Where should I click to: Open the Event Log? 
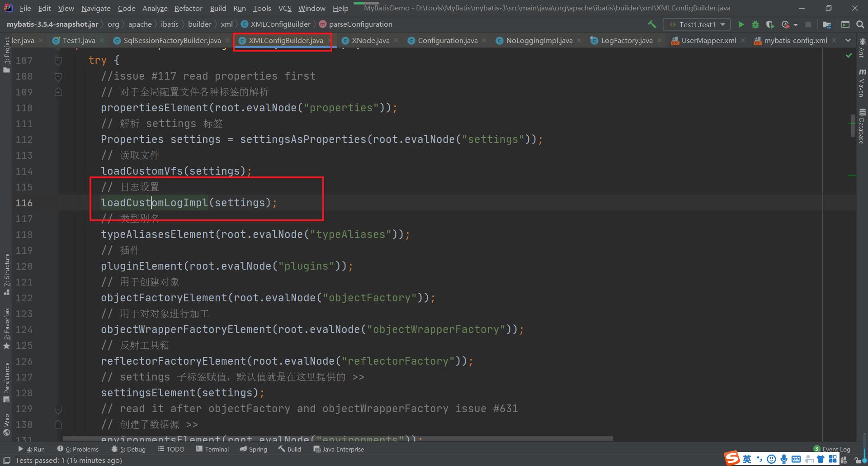(x=832, y=449)
